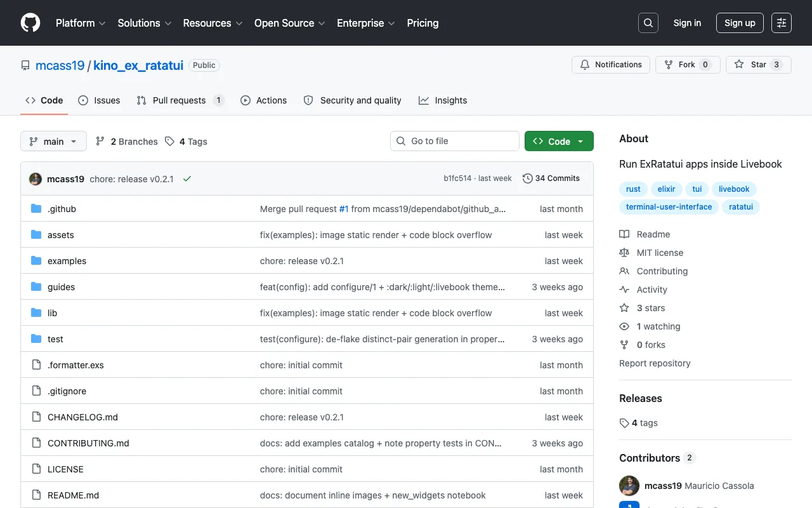The width and height of the screenshot is (812, 508).
Task: Open the 4 Tags link
Action: (186, 142)
